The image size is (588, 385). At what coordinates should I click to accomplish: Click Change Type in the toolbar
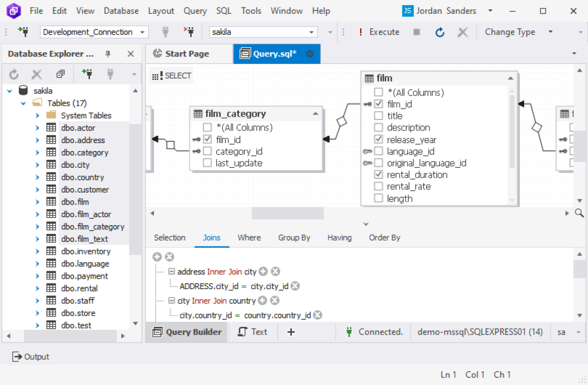510,32
